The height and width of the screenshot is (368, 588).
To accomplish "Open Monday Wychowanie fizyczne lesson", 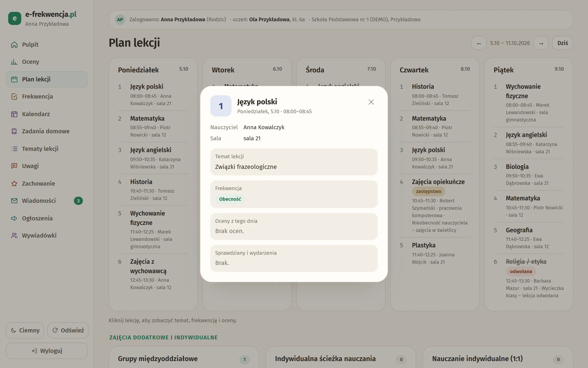I will click(x=153, y=230).
